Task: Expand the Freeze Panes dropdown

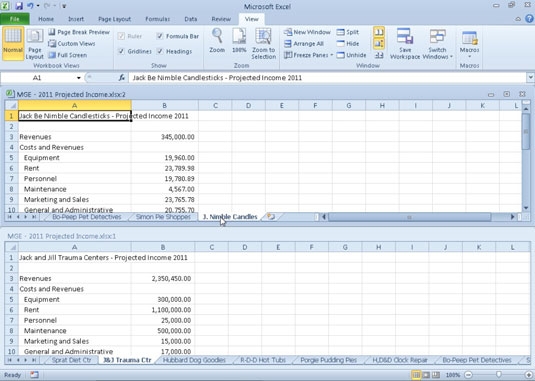Action: 308,55
